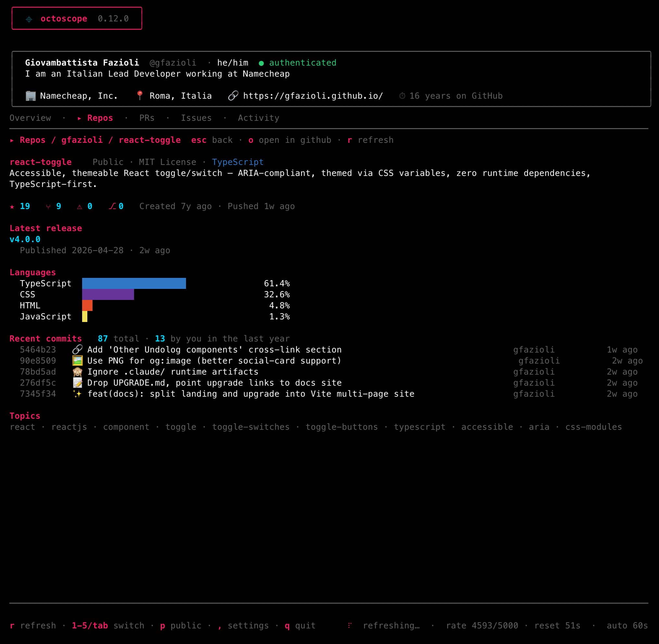Click the green authenticated status dot
The image size is (659, 644).
[x=261, y=63]
